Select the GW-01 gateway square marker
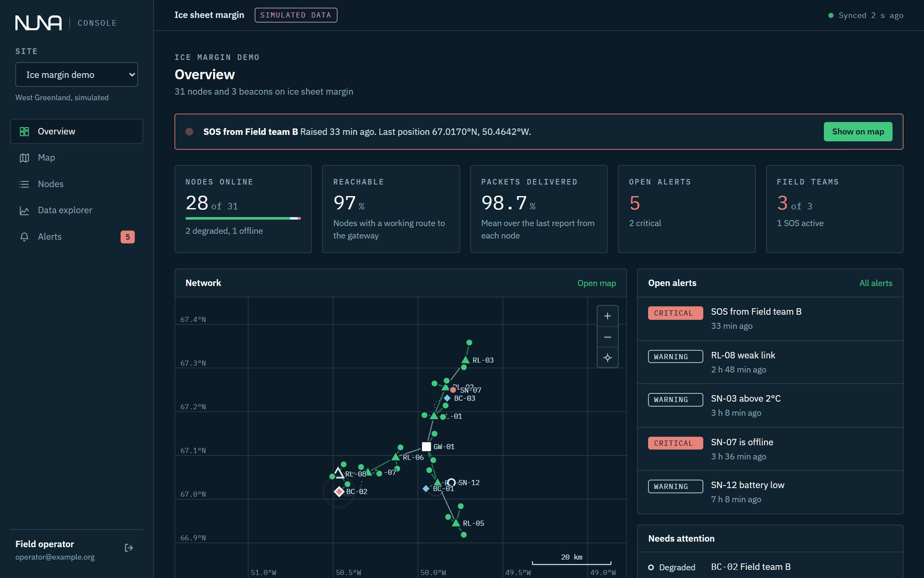Viewport: 924px width, 578px height. [x=426, y=447]
